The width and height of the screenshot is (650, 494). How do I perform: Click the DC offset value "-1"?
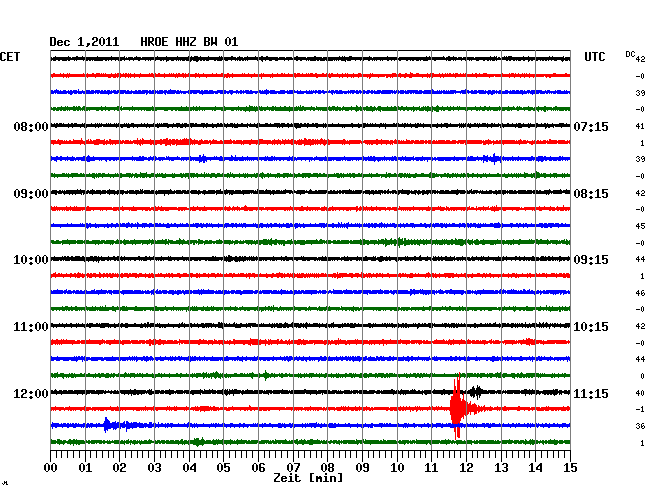[x=640, y=409]
